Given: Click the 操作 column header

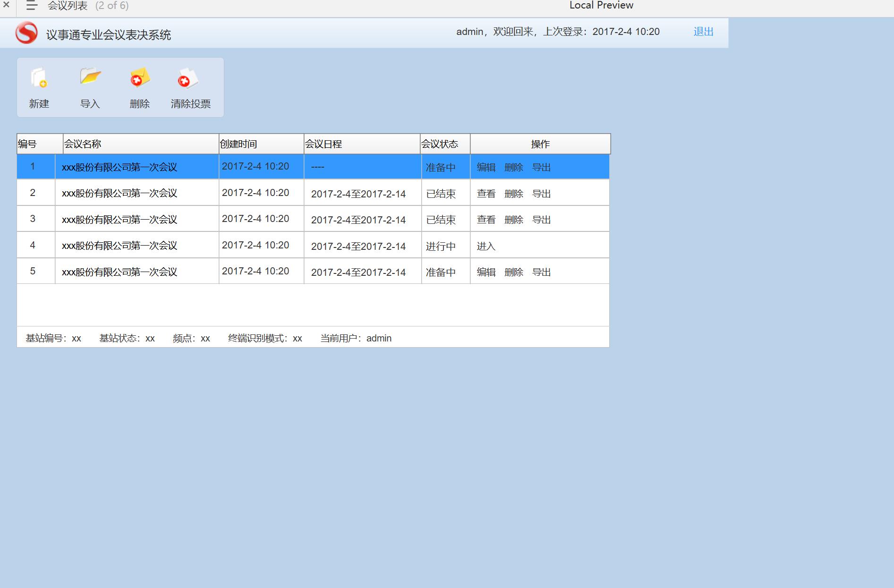Looking at the screenshot, I should (540, 144).
